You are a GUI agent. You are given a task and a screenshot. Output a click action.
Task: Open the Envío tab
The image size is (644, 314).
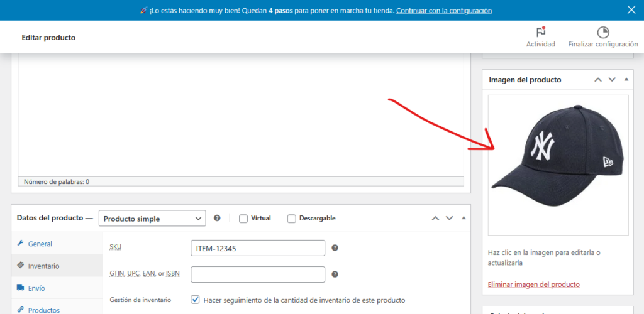click(36, 288)
